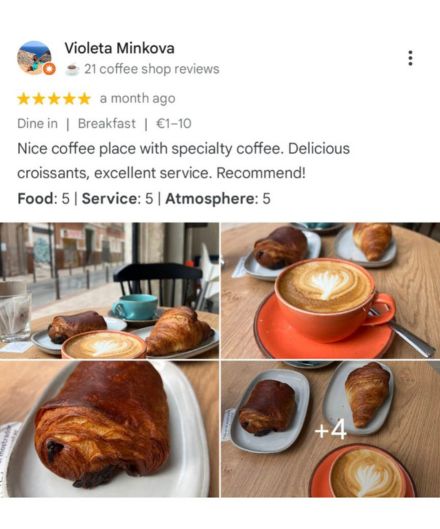Click the Atmosphere: 5 rating label
The width and height of the screenshot is (440, 529).
(218, 198)
